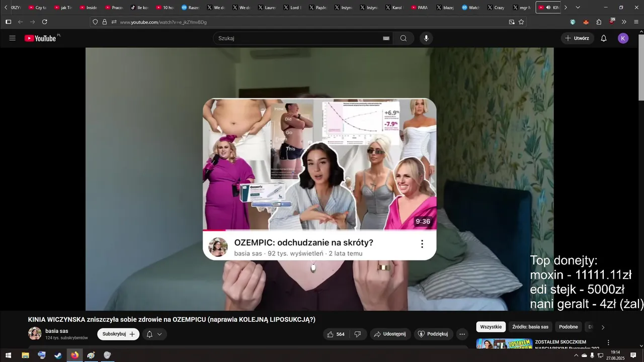Viewport: 644px width, 362px height.
Task: Reload the page in Firefox
Action: click(x=45, y=22)
